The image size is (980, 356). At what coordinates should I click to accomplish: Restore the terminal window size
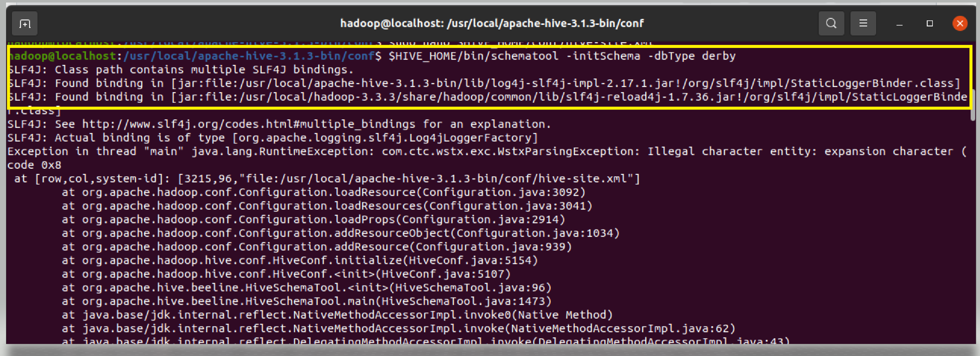tap(929, 23)
